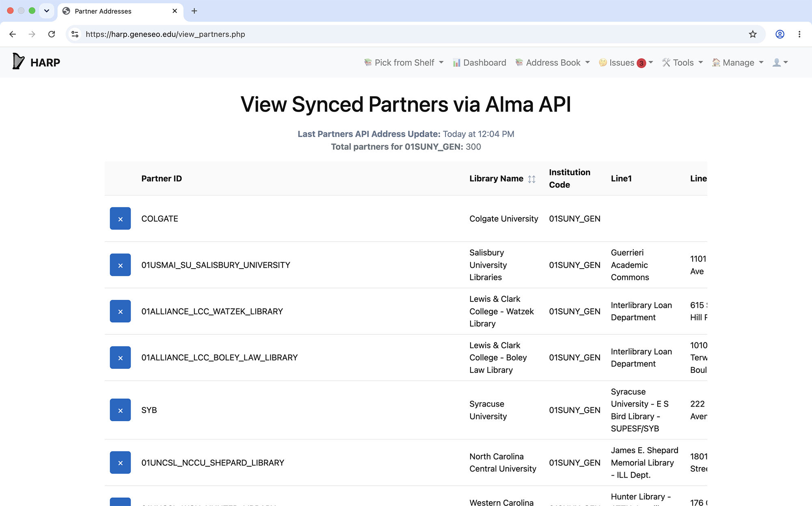812x506 pixels.
Task: Click the Boley Law Library name cell
Action: click(498, 357)
